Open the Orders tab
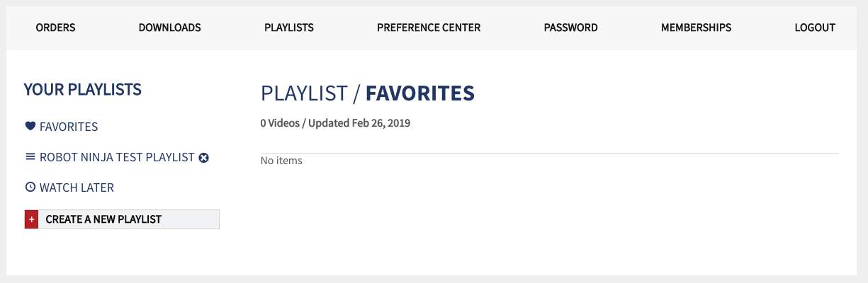868x283 pixels. pyautogui.click(x=55, y=28)
